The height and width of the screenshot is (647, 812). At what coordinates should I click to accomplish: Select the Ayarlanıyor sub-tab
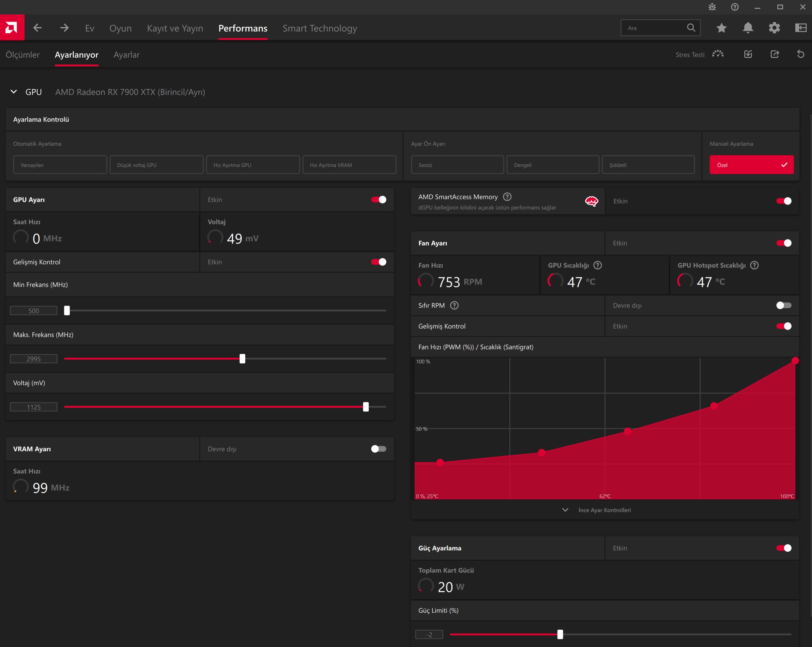[77, 54]
